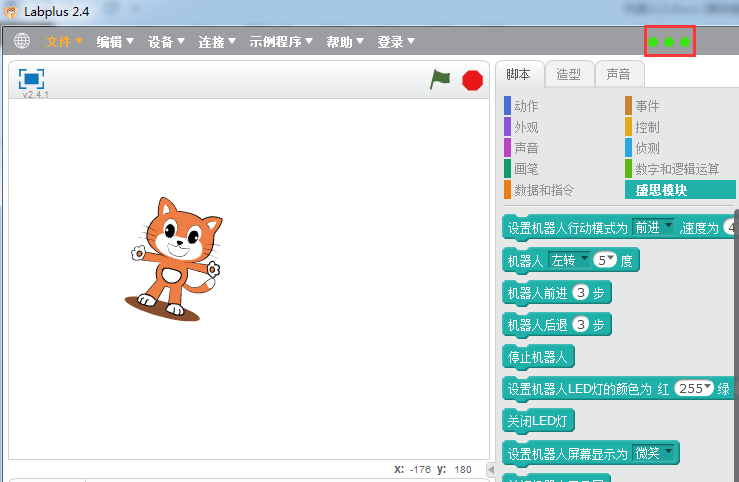Screen dimensions: 739x482
Task: Click the v2.4.1 version label
Action: [35, 94]
